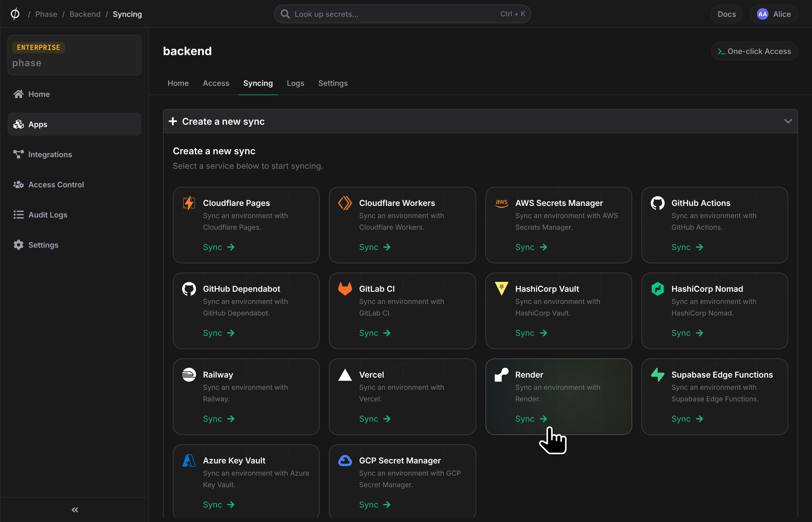Viewport: 812px width, 522px height.
Task: Click Sync link for Cloudflare Pages
Action: coord(219,247)
